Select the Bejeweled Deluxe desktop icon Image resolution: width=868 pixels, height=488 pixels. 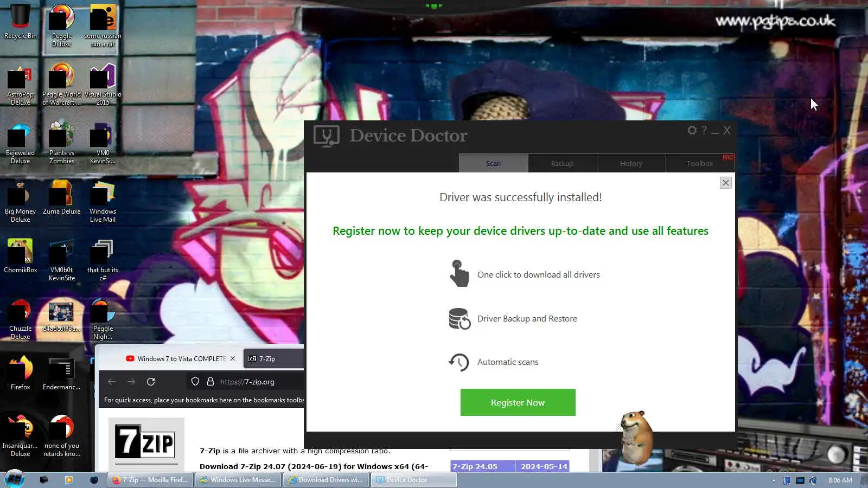[x=21, y=143]
